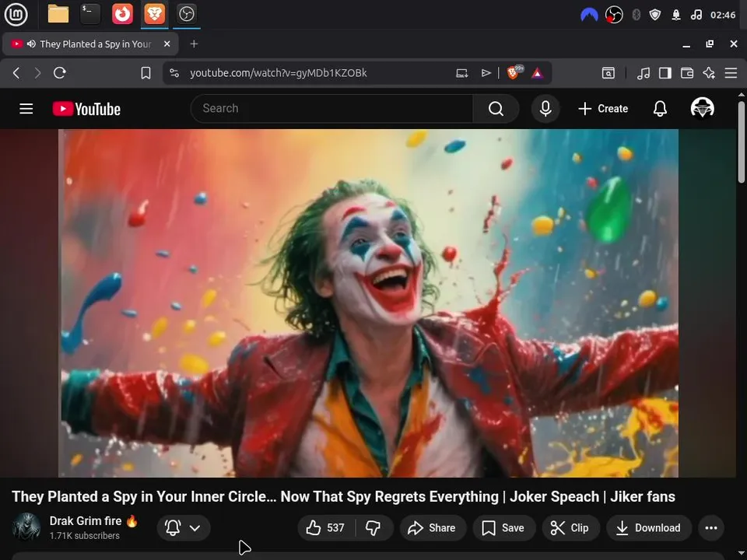Viewport: 747px width, 560px height.
Task: Share this video
Action: 433,527
